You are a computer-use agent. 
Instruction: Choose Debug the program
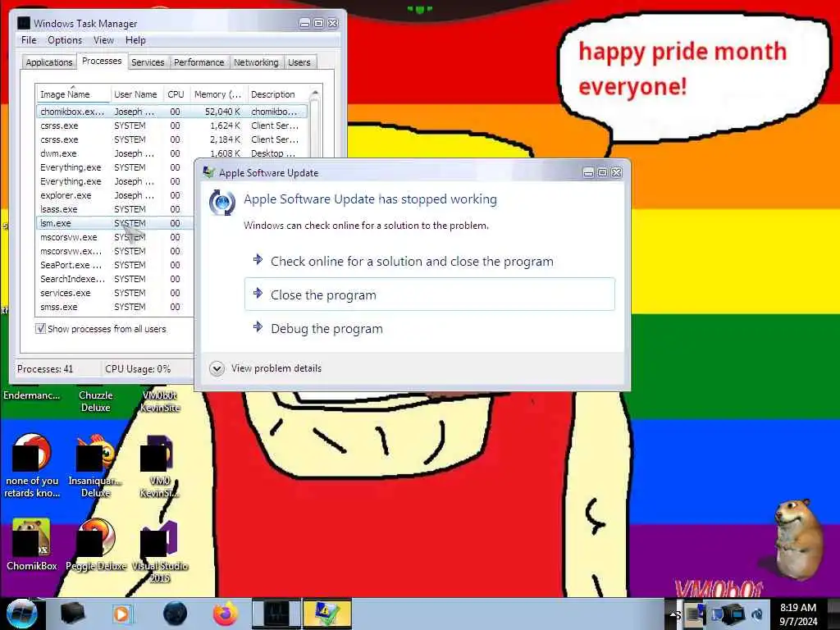click(x=430, y=328)
